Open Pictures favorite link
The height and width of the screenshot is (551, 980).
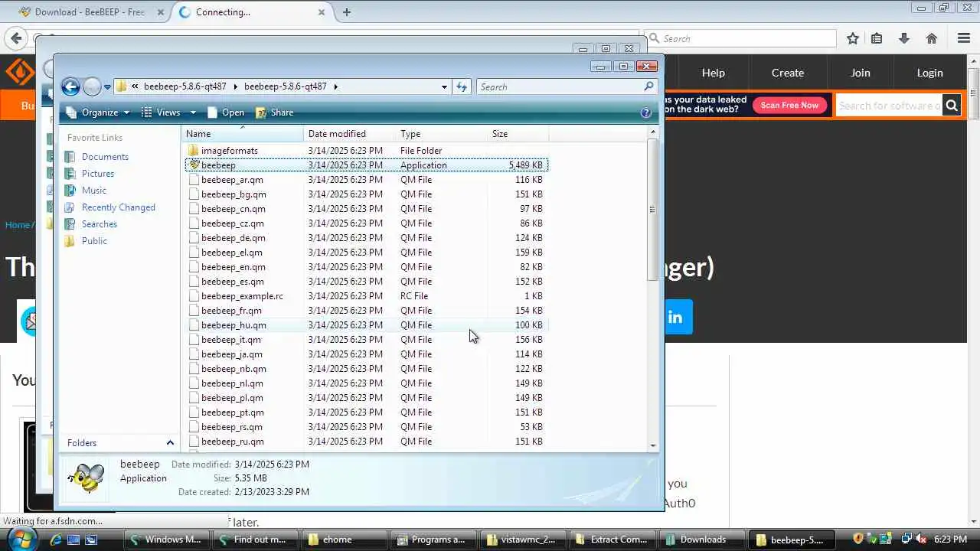[x=98, y=173]
